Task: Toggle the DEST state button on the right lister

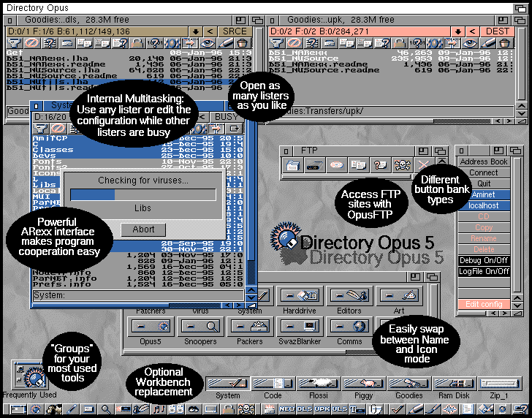Action: (x=498, y=31)
